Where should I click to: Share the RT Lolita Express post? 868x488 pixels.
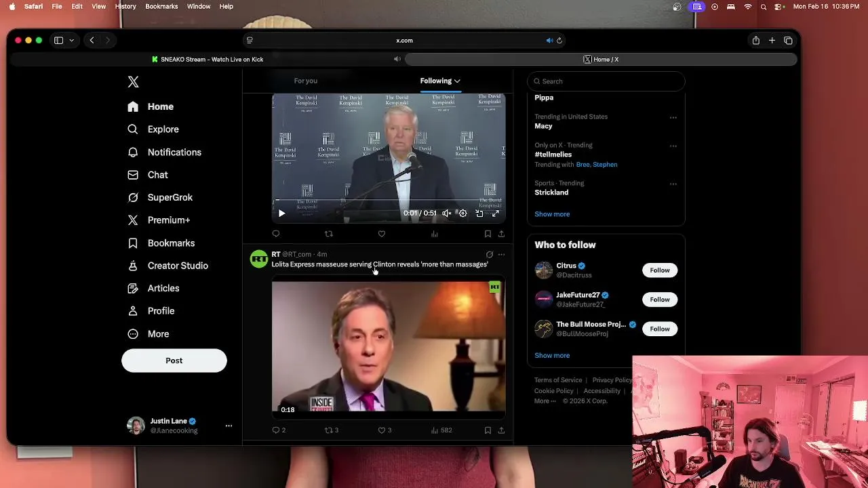[x=501, y=430]
